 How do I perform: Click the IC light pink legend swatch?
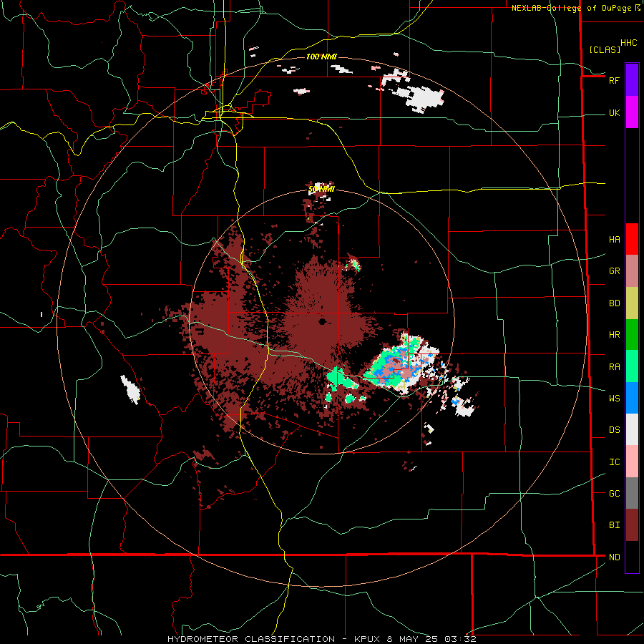pos(632,462)
